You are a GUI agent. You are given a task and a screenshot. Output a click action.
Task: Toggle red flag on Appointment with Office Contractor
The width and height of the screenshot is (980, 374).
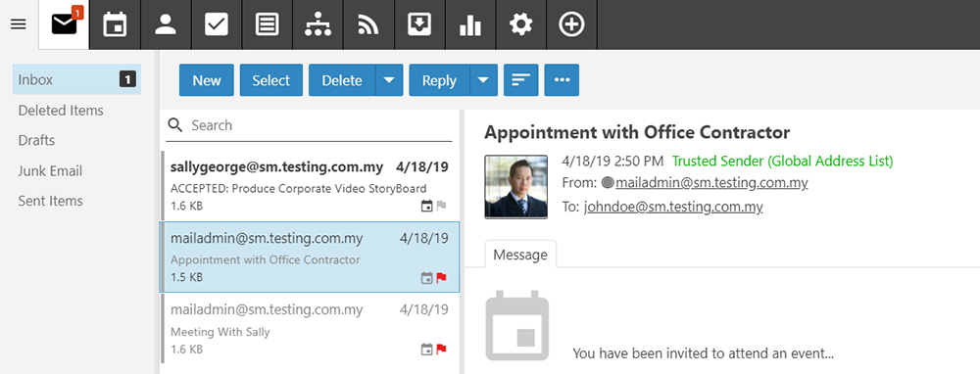pyautogui.click(x=441, y=278)
